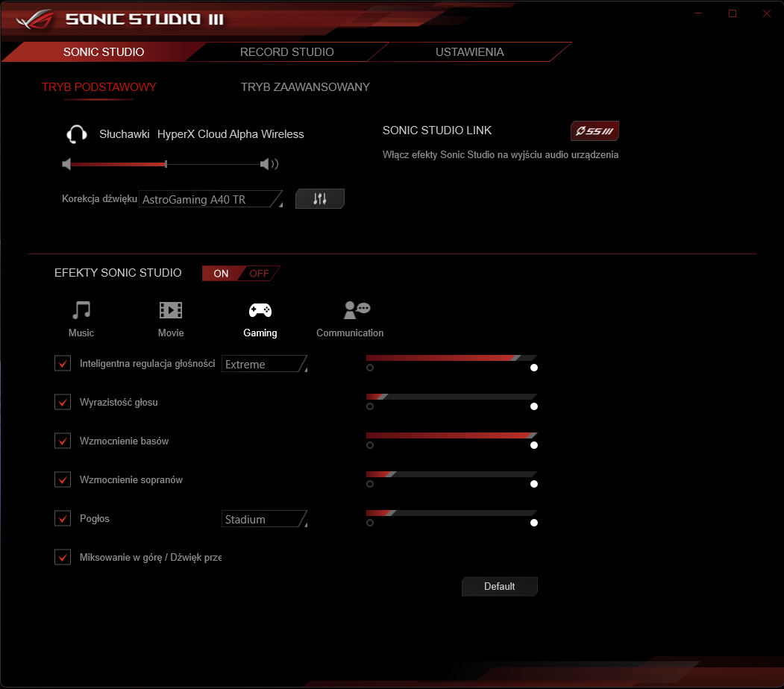Open the Extreme volume mode dropdown
The height and width of the screenshot is (689, 784).
[265, 364]
